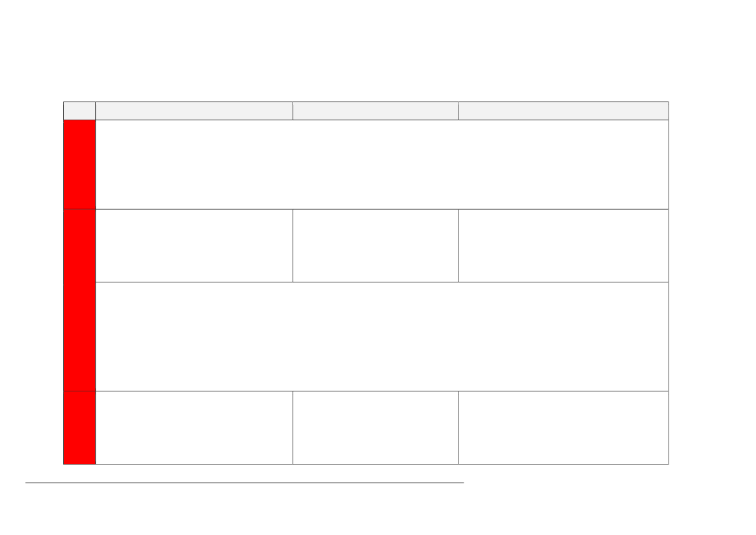This screenshot has height=535, width=756.
Task: Click the narrow first gray header cell
Action: 80,111
